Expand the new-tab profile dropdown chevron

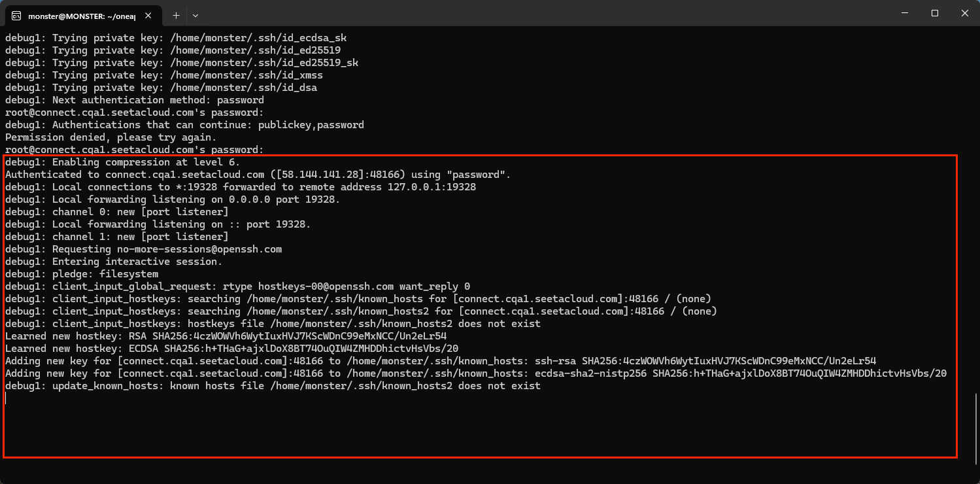click(195, 15)
